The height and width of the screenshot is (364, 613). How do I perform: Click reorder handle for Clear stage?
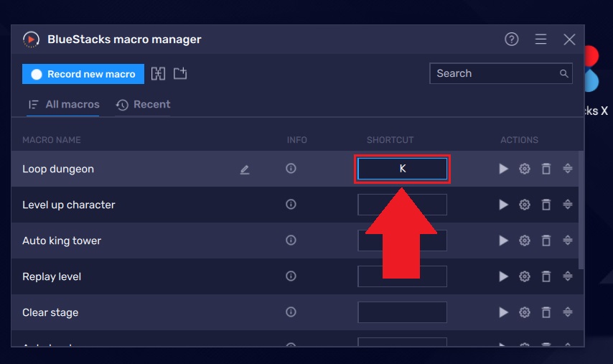click(568, 312)
